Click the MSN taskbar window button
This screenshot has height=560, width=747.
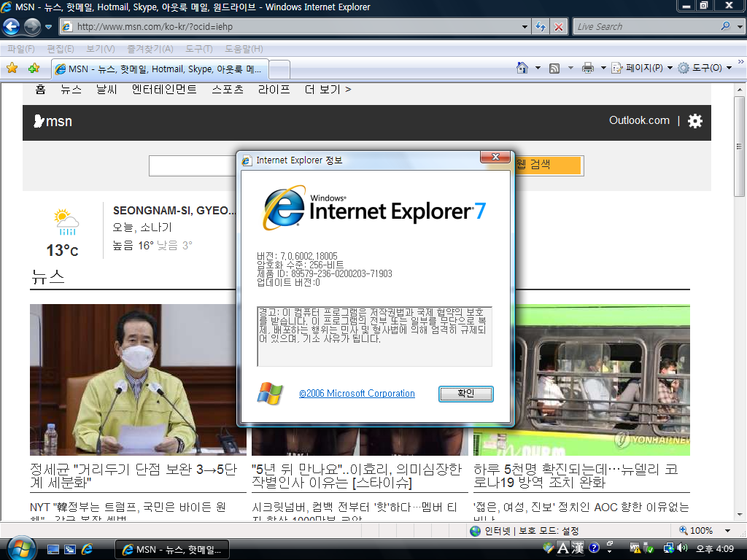point(172,550)
